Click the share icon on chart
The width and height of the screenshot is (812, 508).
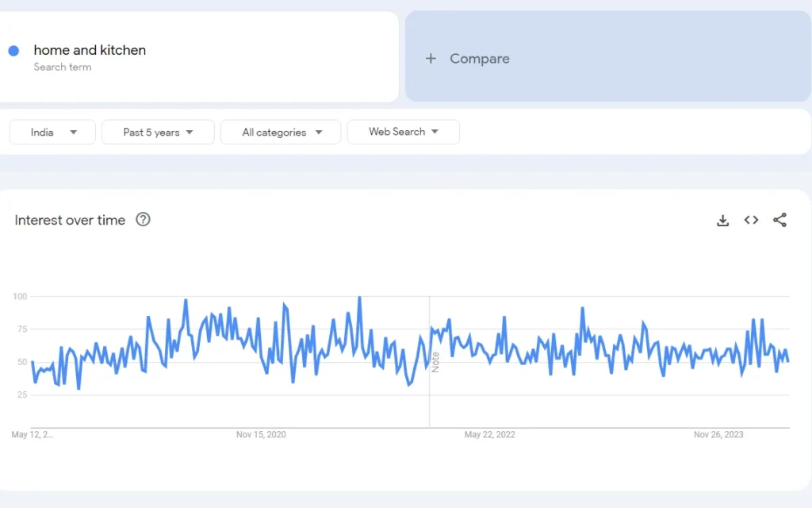779,221
